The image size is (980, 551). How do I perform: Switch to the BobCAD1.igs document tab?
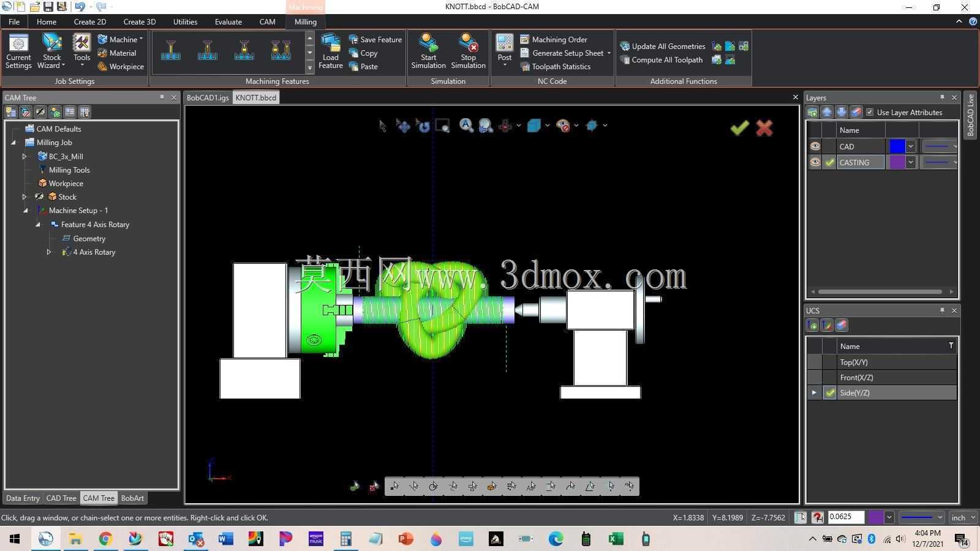208,97
